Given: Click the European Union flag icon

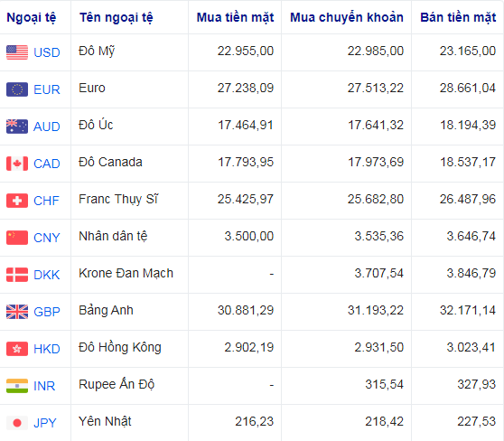Looking at the screenshot, I should [x=17, y=89].
